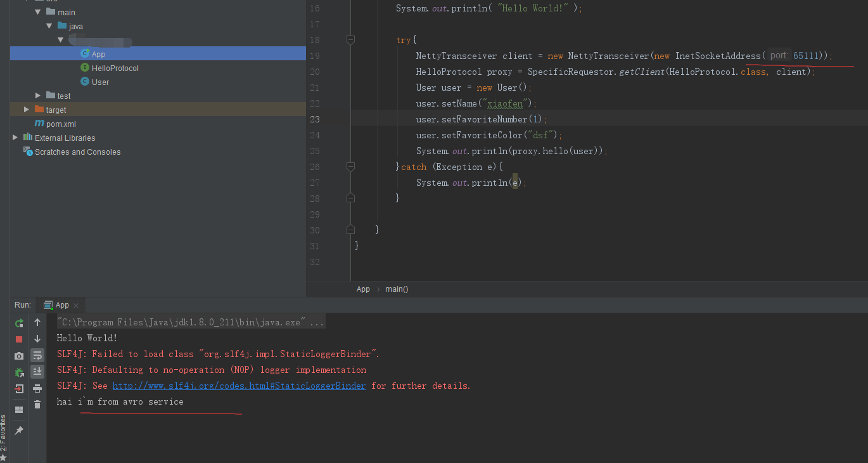Viewport: 868px width, 463px height.
Task: Toggle scroll to end of console
Action: click(37, 372)
